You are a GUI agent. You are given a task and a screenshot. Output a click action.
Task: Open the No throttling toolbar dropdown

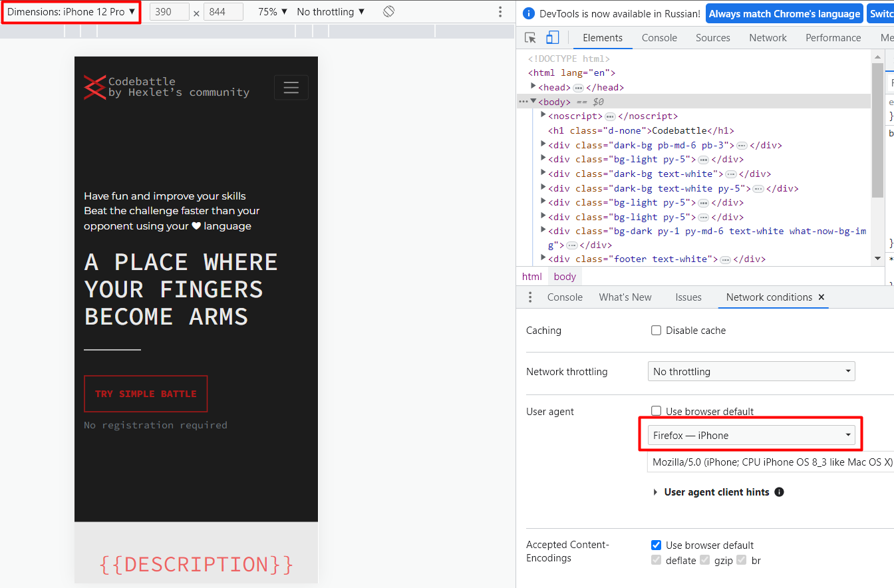(331, 12)
